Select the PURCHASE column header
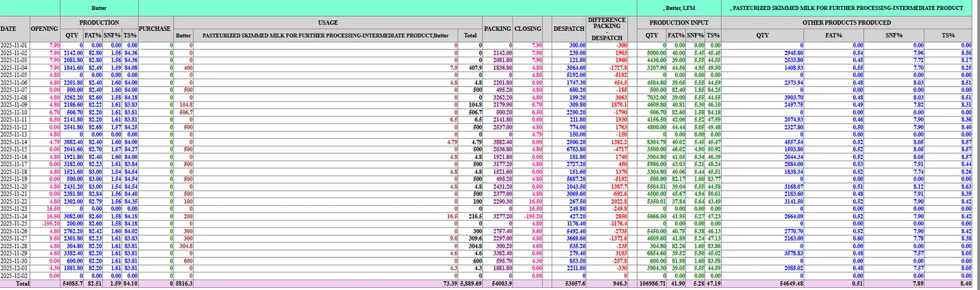Screen dimensions: 980x290 click(155, 29)
